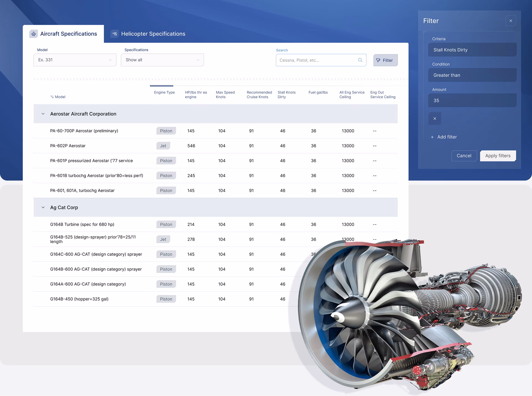
Task: Switch to Helicopter Specifications tab
Action: (x=153, y=34)
